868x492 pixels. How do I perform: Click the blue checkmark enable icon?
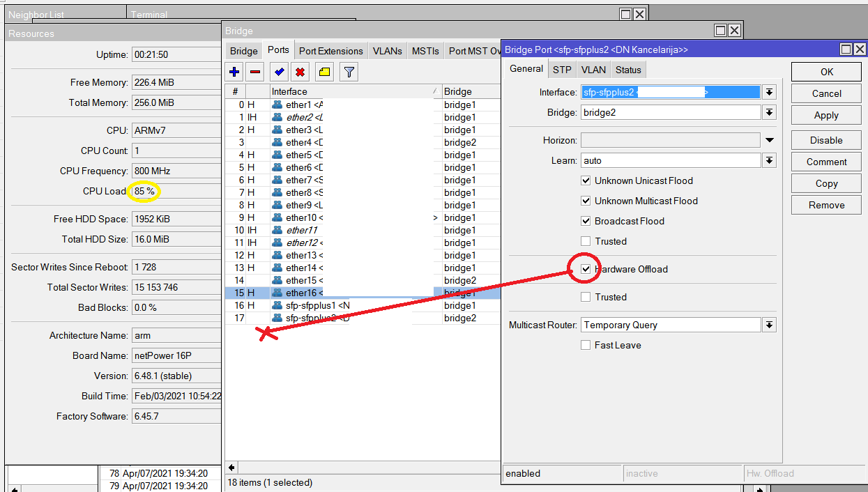click(x=280, y=72)
